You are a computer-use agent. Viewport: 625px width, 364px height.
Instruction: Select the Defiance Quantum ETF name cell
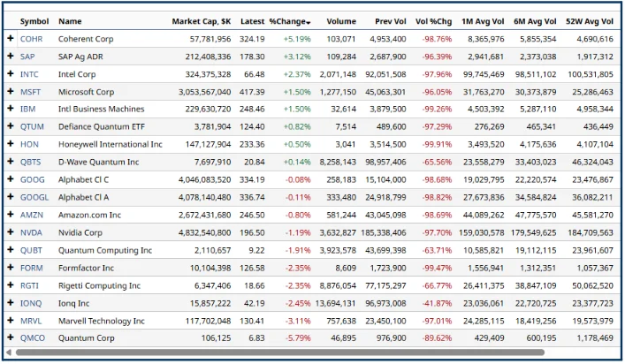[x=102, y=126]
